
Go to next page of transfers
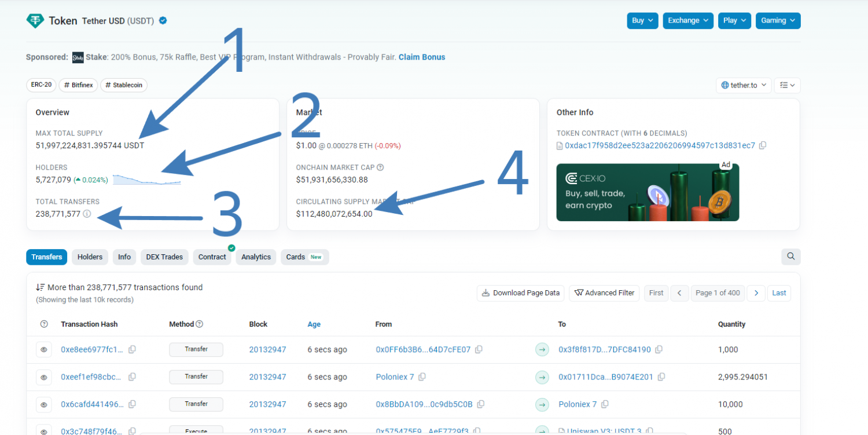click(756, 293)
